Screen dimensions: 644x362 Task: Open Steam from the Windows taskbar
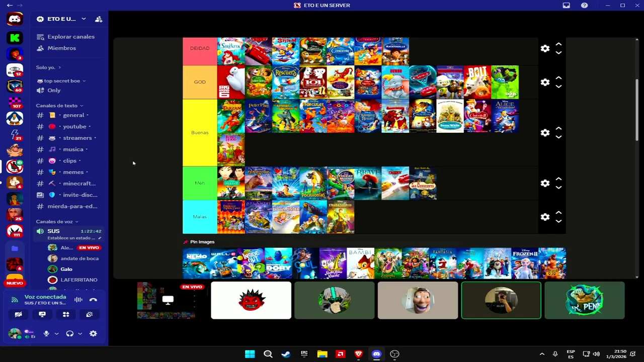pyautogui.click(x=286, y=354)
